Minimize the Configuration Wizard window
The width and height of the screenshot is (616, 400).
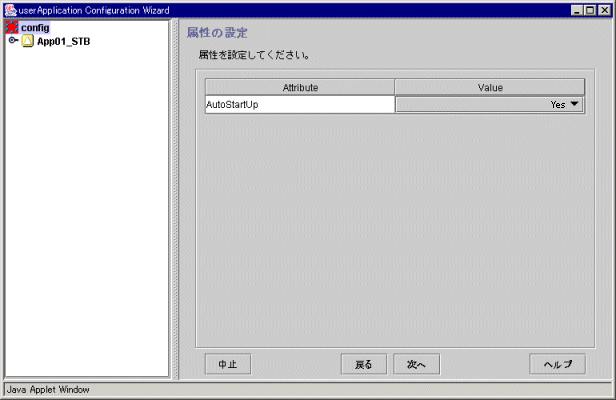tap(577, 10)
